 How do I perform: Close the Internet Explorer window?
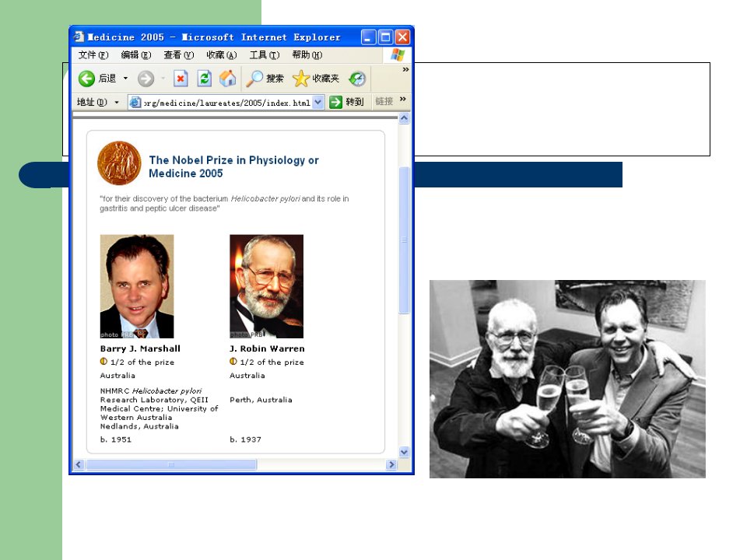click(402, 37)
